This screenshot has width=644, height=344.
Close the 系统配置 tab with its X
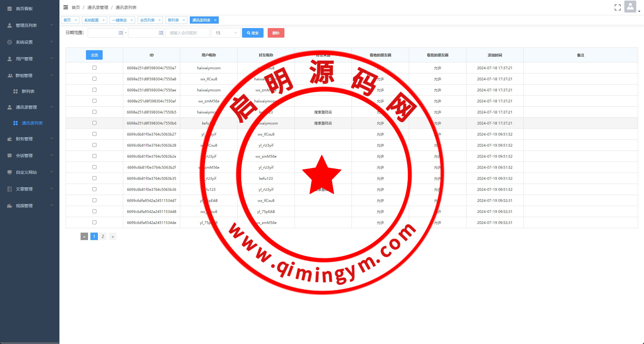point(104,20)
